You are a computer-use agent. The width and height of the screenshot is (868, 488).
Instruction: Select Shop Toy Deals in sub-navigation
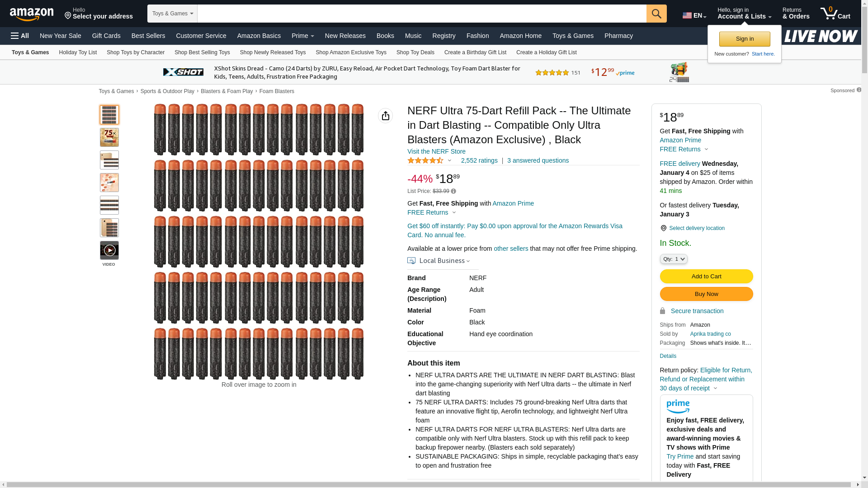tap(415, 52)
